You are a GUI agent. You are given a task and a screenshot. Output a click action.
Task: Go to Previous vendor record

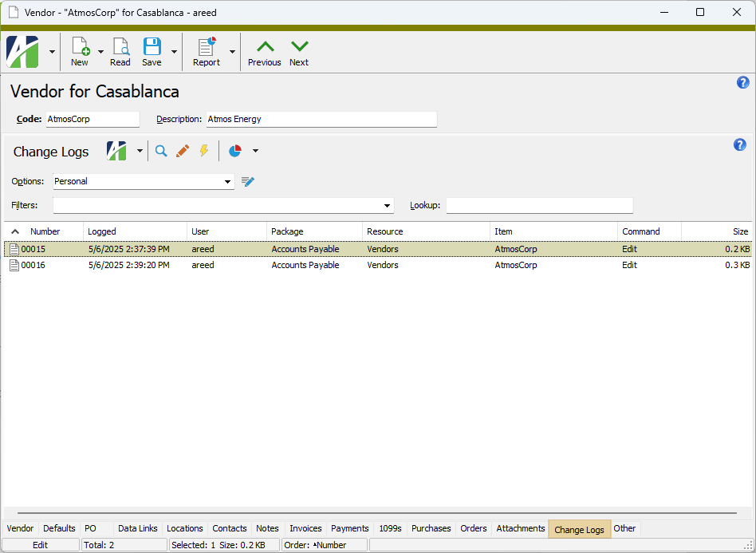point(265,52)
